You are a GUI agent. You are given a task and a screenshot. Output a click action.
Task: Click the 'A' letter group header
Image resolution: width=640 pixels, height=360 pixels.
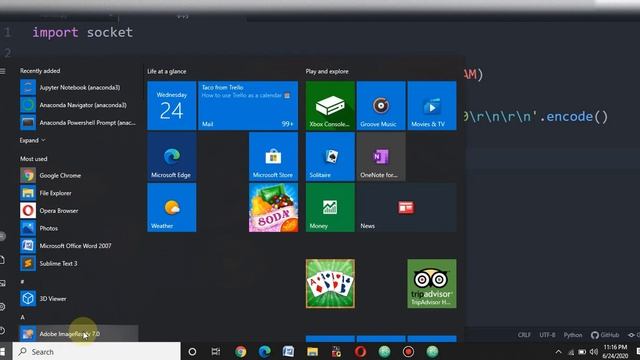click(22, 317)
